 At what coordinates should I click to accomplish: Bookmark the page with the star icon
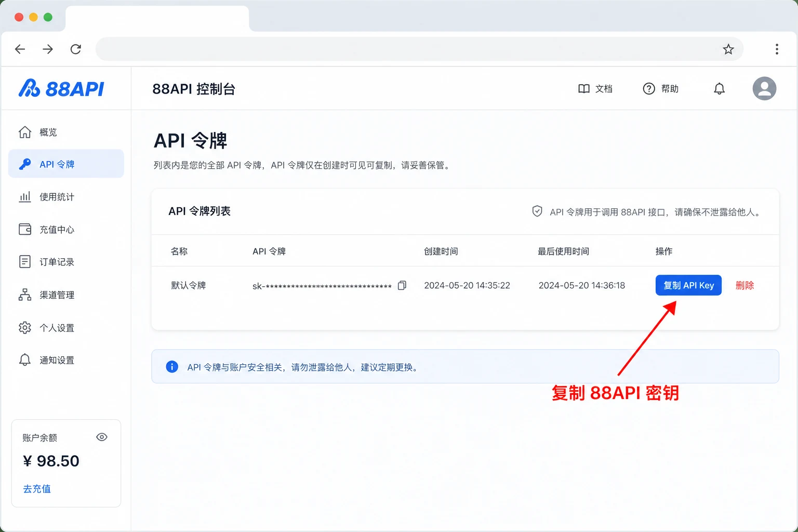728,49
